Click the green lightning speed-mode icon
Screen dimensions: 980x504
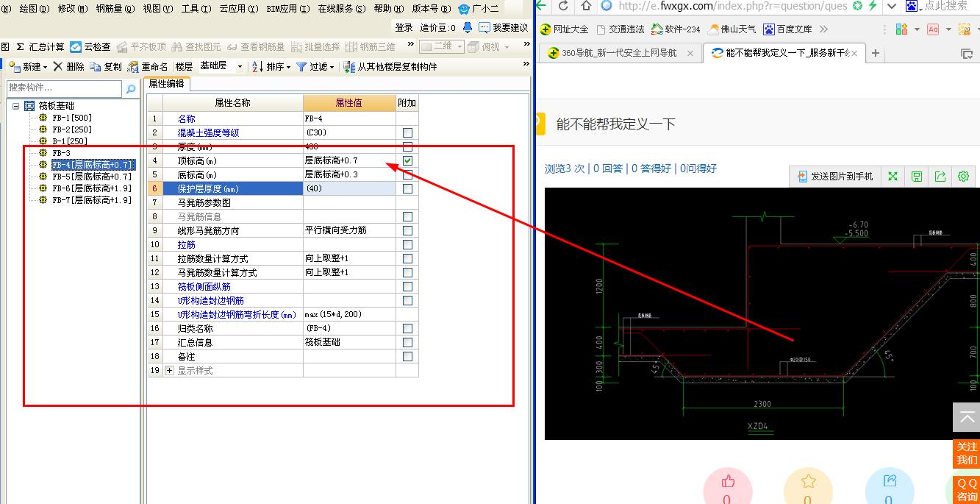tap(873, 6)
